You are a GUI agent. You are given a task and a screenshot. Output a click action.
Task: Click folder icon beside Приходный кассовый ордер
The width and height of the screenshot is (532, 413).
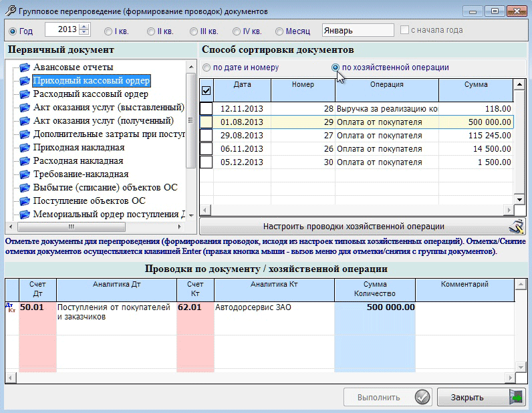25,81
